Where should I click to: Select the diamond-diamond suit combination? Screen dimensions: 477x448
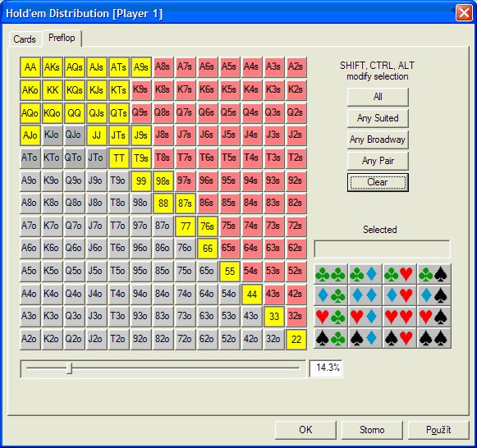(365, 295)
